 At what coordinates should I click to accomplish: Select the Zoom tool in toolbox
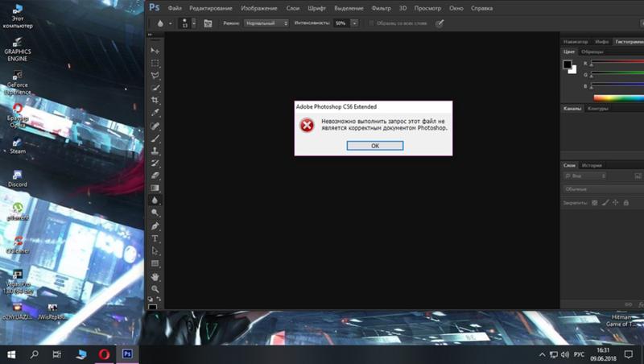coord(155,289)
